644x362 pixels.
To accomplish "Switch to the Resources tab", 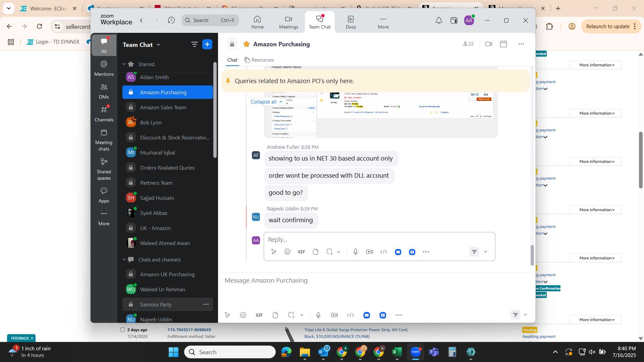I will (259, 60).
